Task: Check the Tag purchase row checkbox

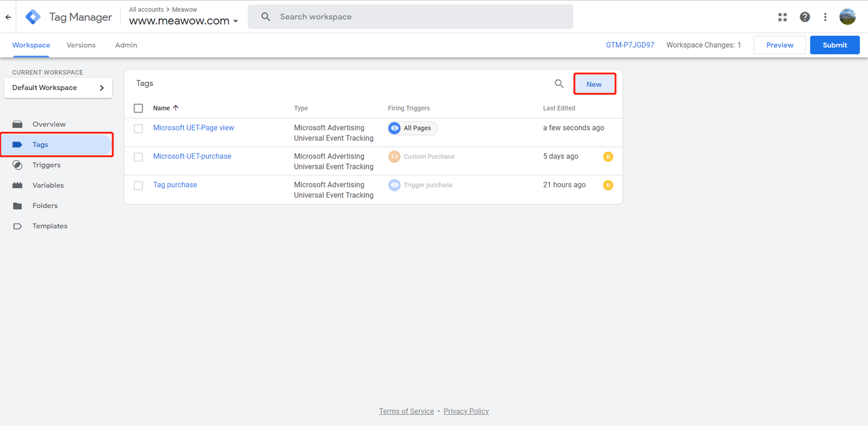Action: click(138, 186)
